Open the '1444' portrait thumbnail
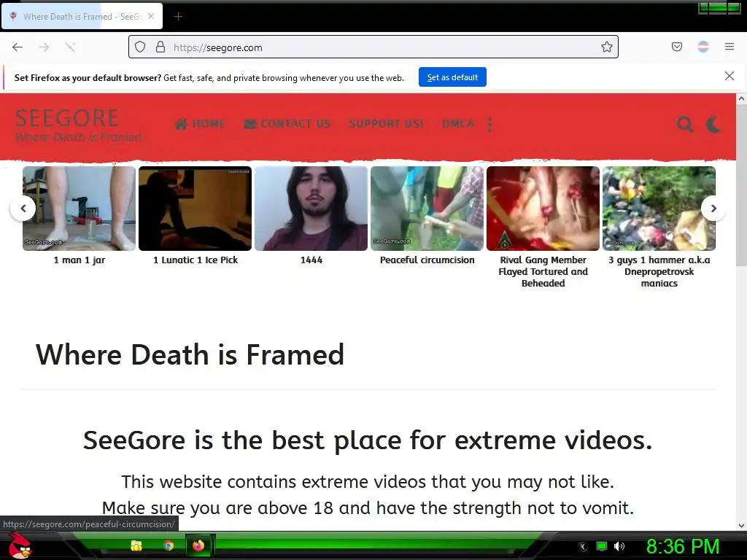 point(311,208)
